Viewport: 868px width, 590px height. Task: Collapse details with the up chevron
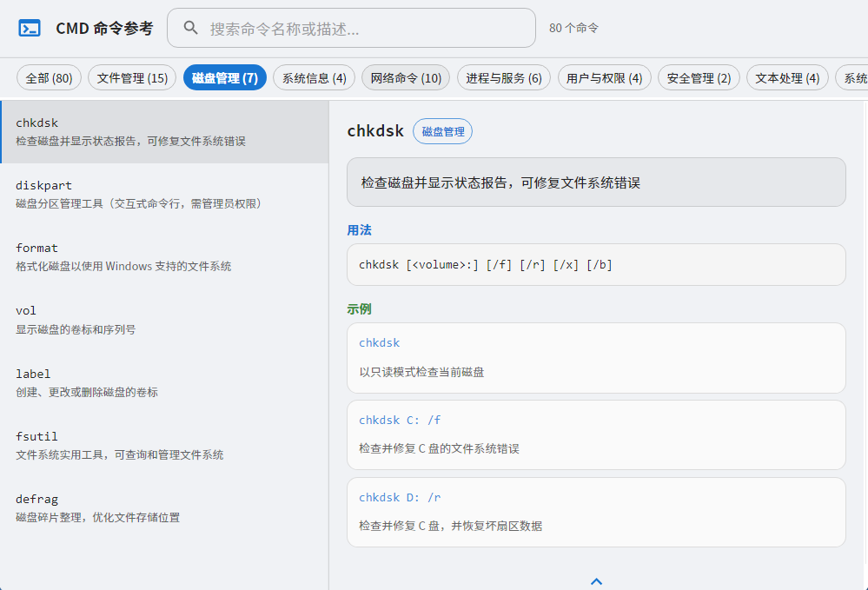(596, 581)
